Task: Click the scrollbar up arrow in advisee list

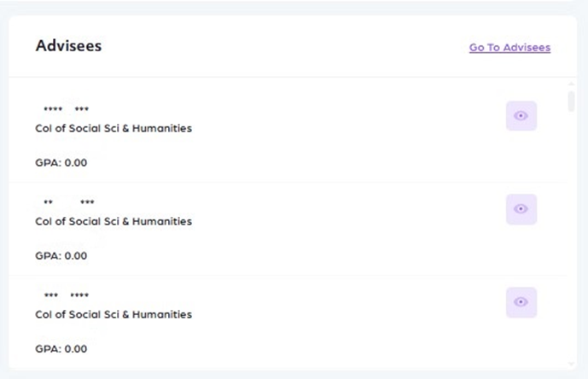Action: tap(571, 85)
